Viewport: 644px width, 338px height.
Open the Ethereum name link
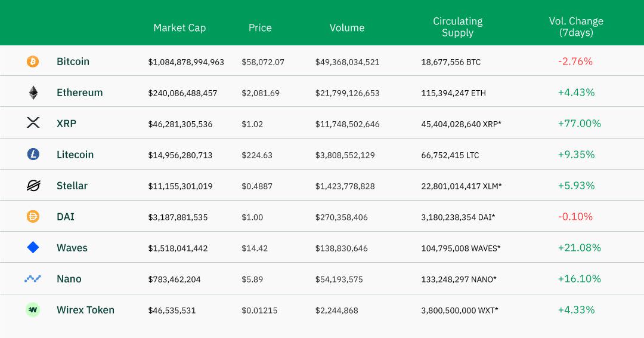79,93
